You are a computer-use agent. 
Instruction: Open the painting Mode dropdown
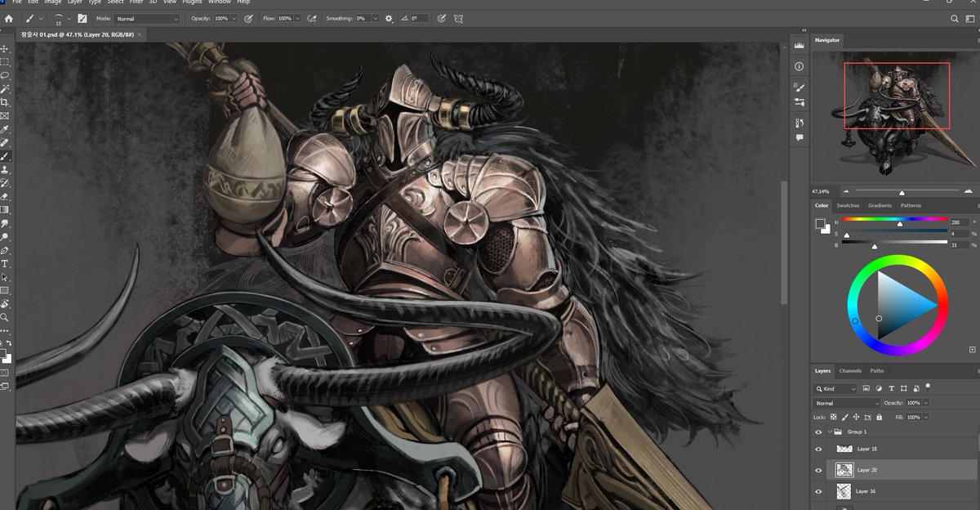147,18
